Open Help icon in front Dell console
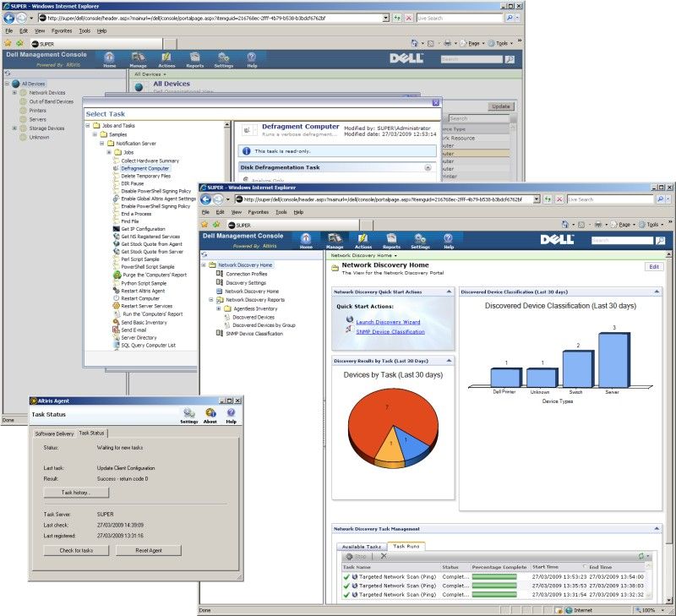Screen dimensions: 676x616 coord(449,241)
